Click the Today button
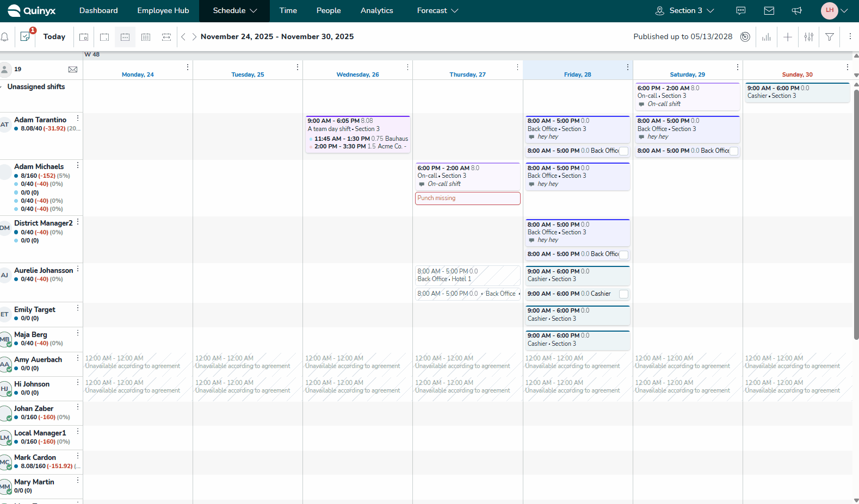 54,37
